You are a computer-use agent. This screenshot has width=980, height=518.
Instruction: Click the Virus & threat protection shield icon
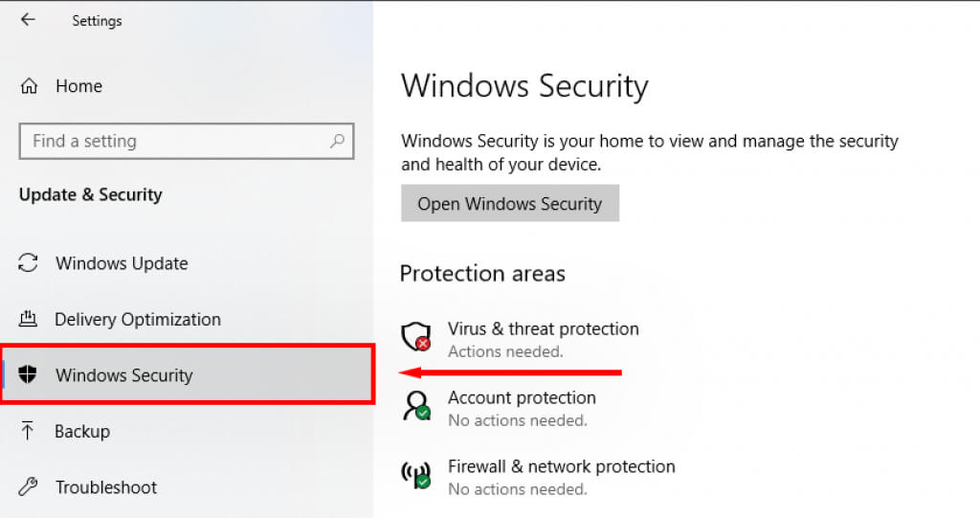pyautogui.click(x=415, y=336)
